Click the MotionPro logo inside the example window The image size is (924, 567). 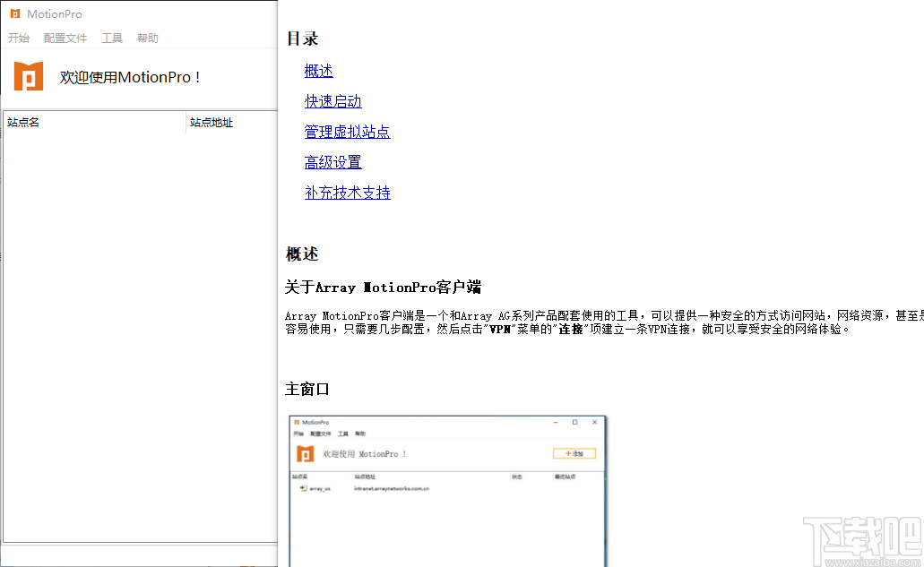point(307,454)
